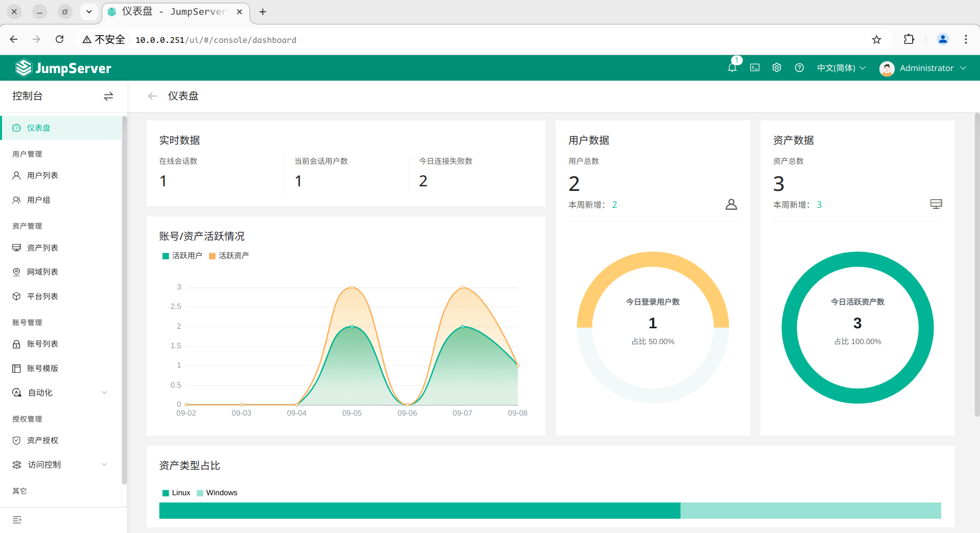Click the 本周新增 users count 2
Screen dimensions: 980x533
click(x=614, y=205)
